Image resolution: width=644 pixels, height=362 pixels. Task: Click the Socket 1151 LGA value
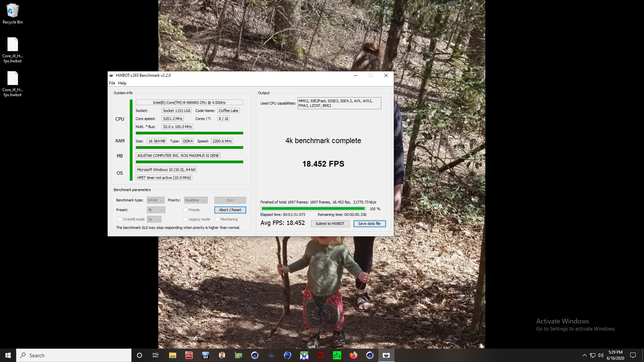click(x=176, y=111)
